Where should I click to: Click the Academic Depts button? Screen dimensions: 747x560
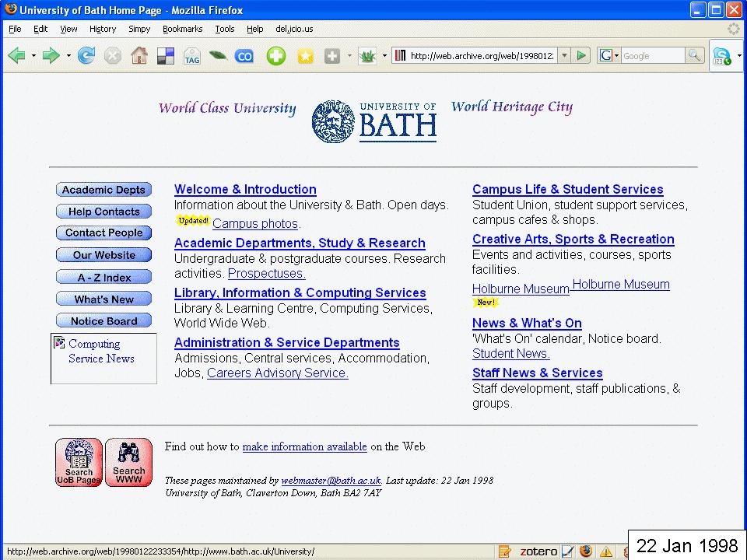tap(103, 190)
